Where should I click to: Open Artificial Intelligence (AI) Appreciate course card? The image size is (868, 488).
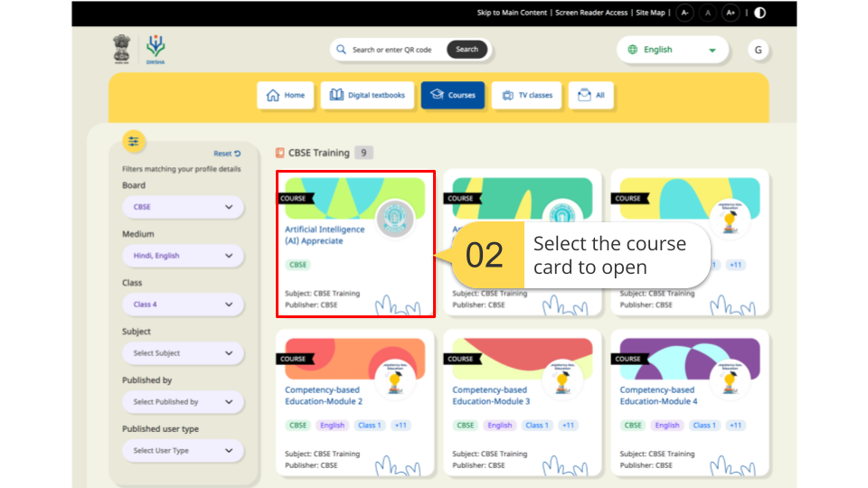coord(355,244)
